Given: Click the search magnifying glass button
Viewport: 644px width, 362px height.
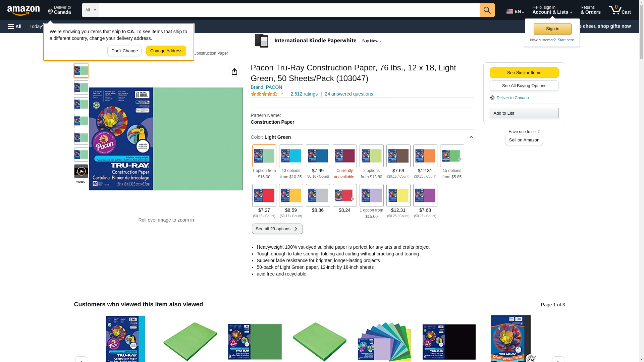Looking at the screenshot, I should [x=487, y=10].
